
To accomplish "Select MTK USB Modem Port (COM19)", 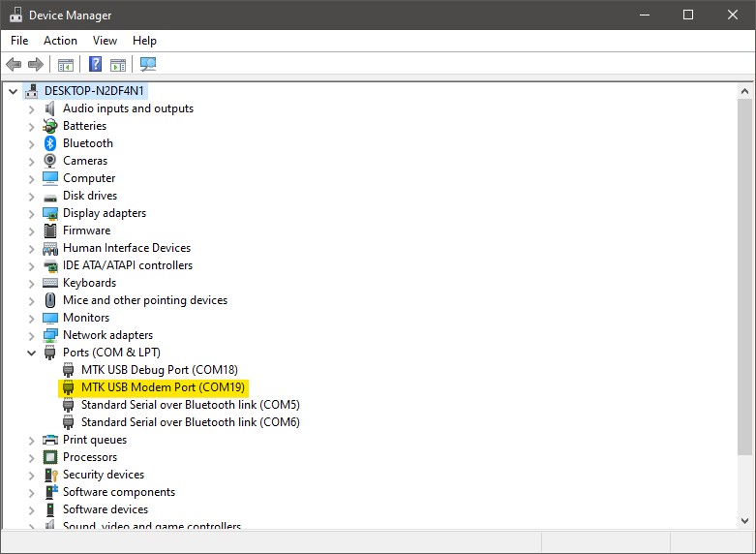I will point(163,387).
